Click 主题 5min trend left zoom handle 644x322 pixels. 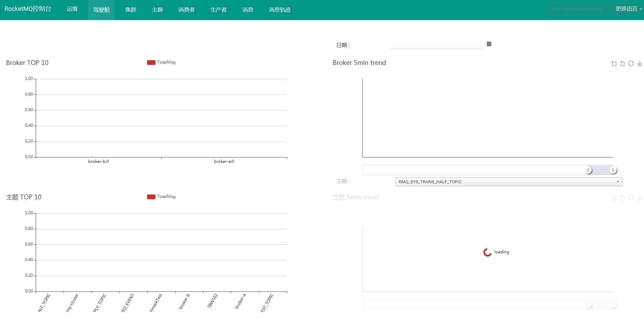tap(588, 305)
